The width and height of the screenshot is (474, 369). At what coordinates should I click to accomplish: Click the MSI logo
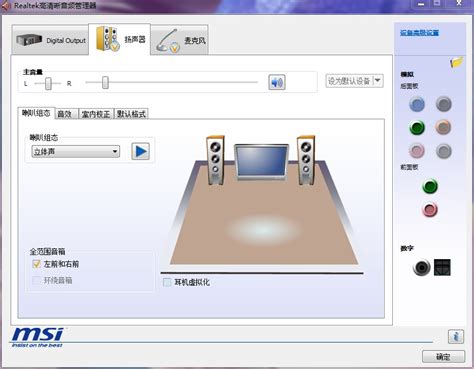point(38,337)
